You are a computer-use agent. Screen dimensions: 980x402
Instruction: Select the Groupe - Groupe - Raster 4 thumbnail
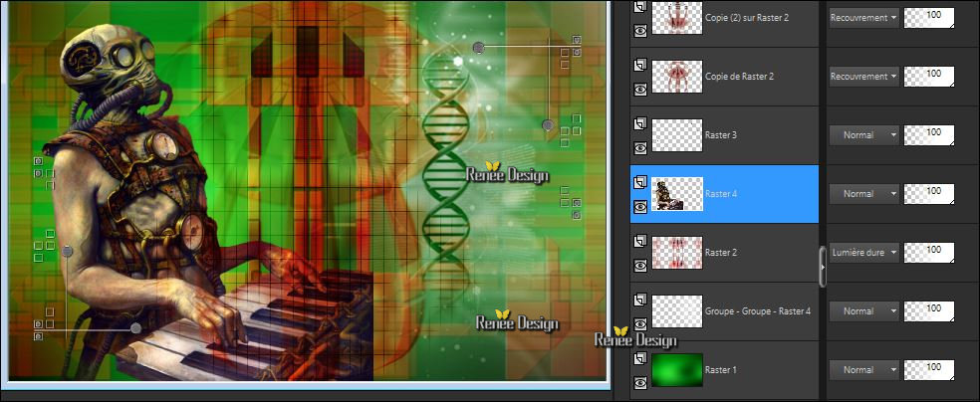(677, 310)
